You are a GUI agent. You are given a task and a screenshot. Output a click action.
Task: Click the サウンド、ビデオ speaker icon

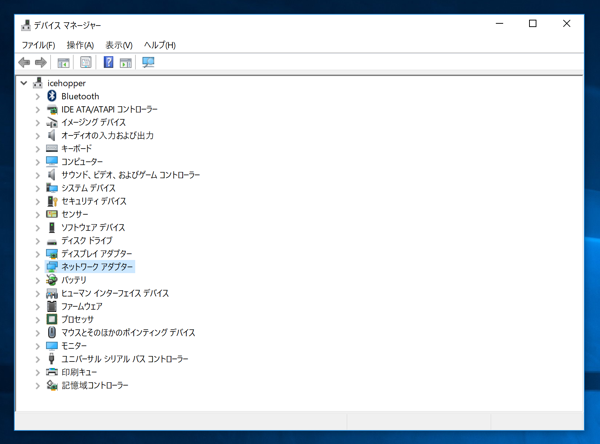click(52, 175)
